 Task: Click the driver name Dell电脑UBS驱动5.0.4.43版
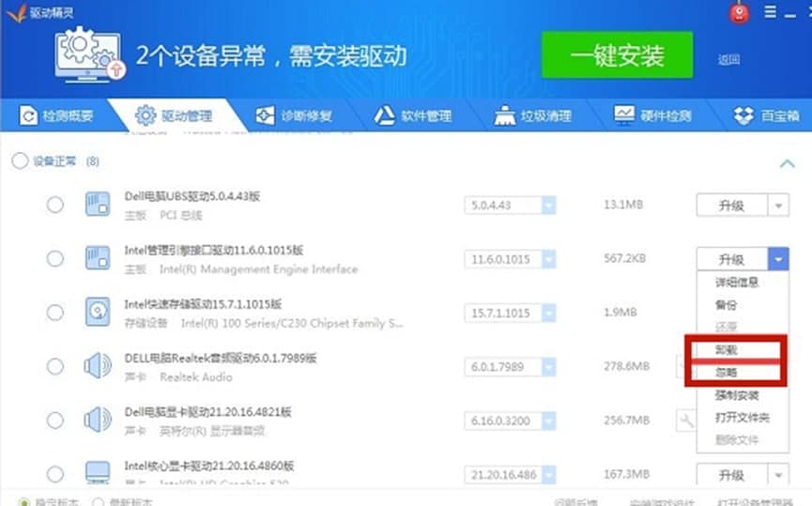(192, 196)
